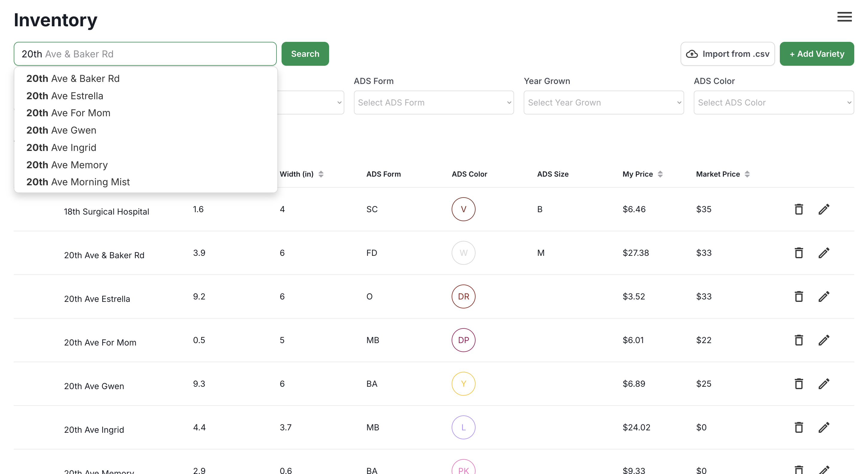Image resolution: width=868 pixels, height=474 pixels.
Task: Delete the 18th Surgical Hospital row
Action: point(799,209)
